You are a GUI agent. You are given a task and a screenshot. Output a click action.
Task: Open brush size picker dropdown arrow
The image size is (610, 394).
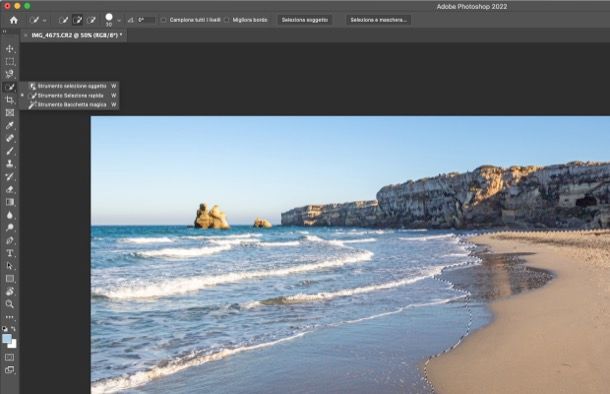click(119, 20)
